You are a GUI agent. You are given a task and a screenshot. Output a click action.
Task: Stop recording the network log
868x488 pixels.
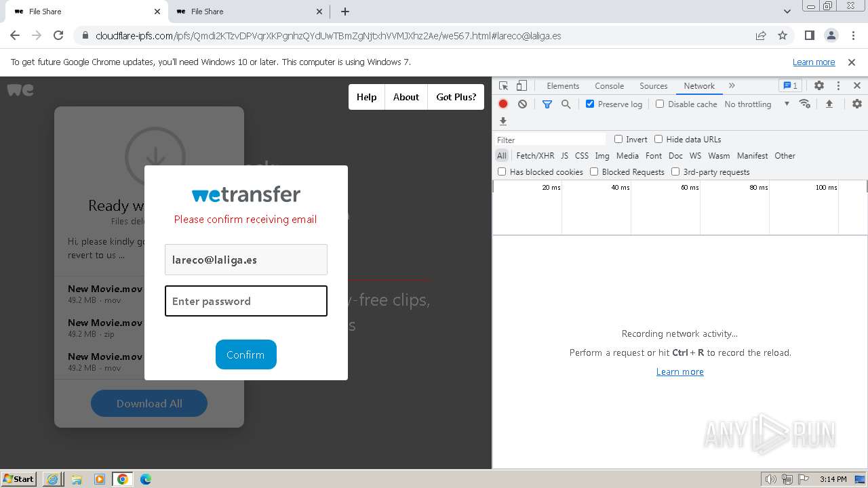click(503, 104)
